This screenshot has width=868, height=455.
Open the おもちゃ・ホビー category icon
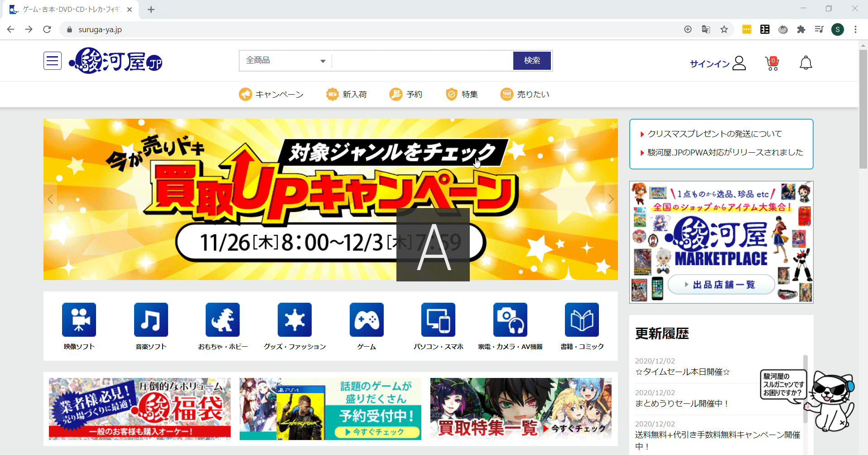[x=222, y=320]
